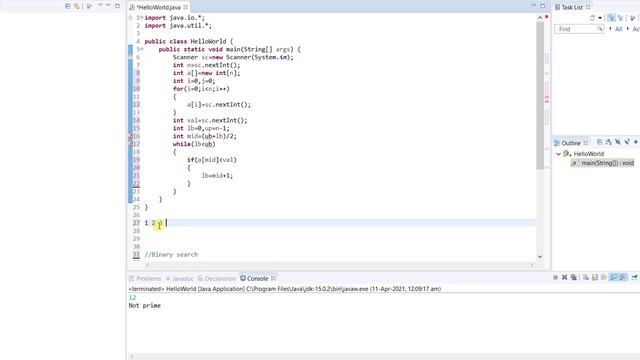The image size is (640, 360).
Task: Click the 'lb=mid+1;' statement
Action: click(x=217, y=176)
